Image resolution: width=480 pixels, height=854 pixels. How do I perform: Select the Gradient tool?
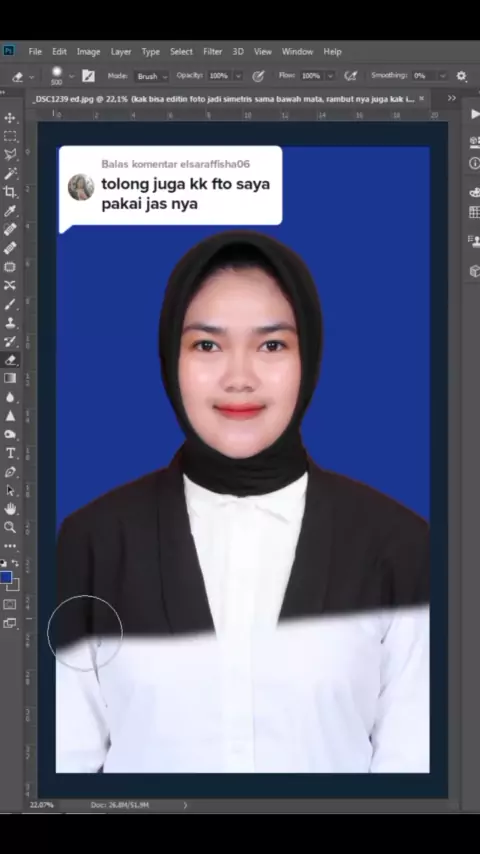pyautogui.click(x=10, y=378)
